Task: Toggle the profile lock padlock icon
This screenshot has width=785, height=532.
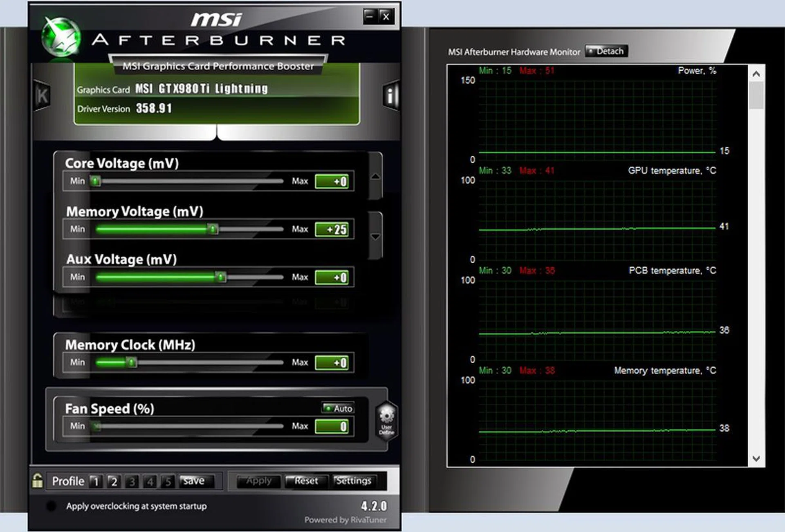Action: pyautogui.click(x=38, y=481)
